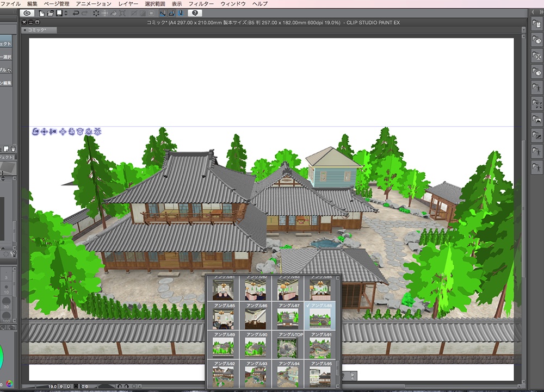544x392 pixels.
Task: Click the move 3D object icon in the manipulator
Action: [x=63, y=131]
